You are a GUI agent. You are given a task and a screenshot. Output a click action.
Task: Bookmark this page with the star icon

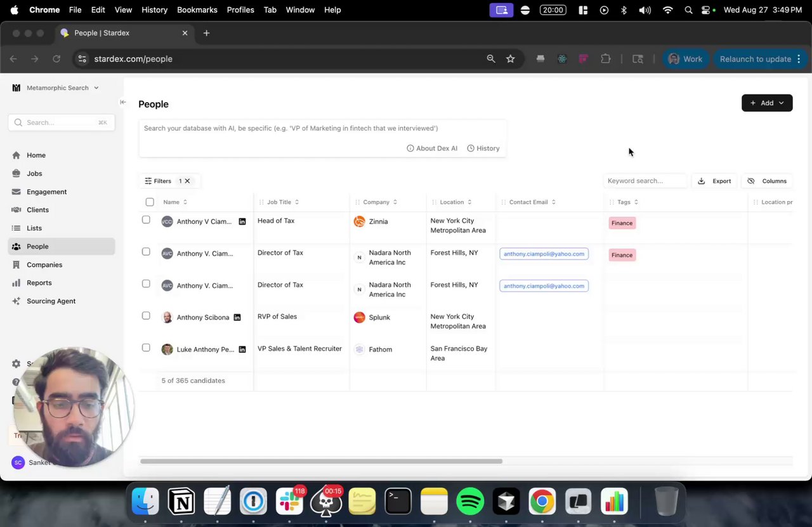coord(511,59)
